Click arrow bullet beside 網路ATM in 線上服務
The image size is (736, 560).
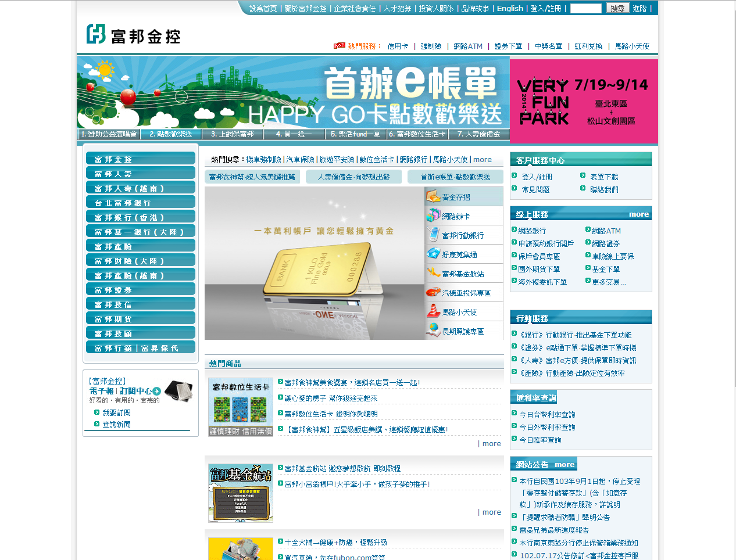point(588,229)
